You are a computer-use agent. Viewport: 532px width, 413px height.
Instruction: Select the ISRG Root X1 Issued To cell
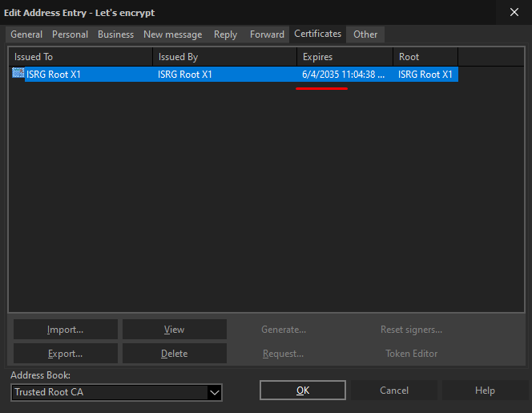53,75
